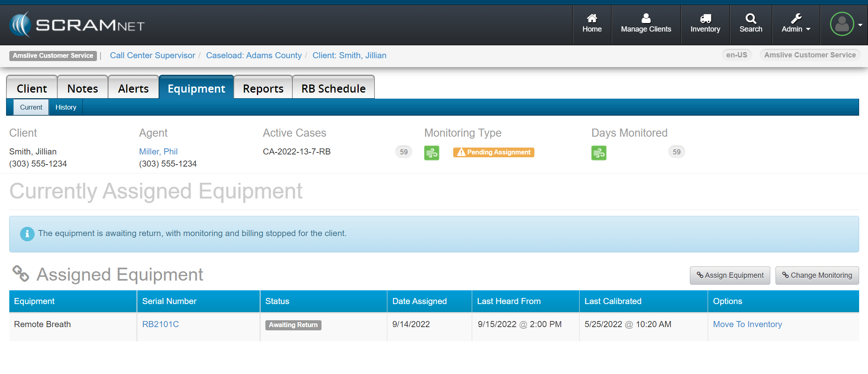Screen dimensions: 868x374
Task: Click the Assign Equipment button
Action: click(730, 275)
